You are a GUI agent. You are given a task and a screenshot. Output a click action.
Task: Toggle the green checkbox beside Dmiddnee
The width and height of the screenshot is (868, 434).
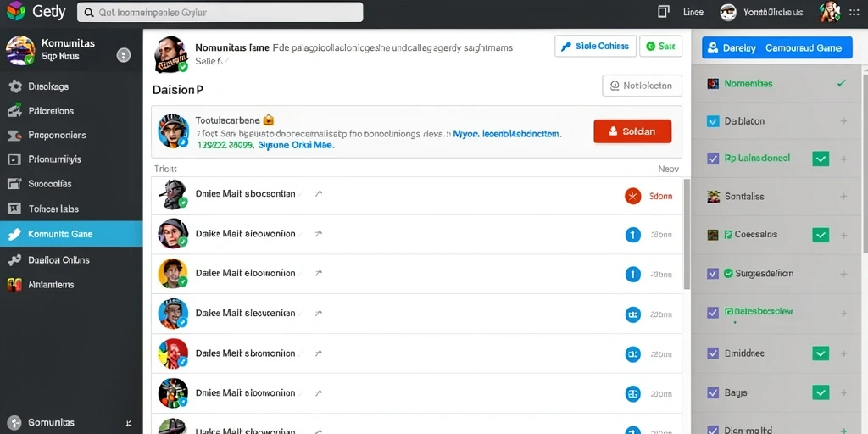click(x=820, y=353)
